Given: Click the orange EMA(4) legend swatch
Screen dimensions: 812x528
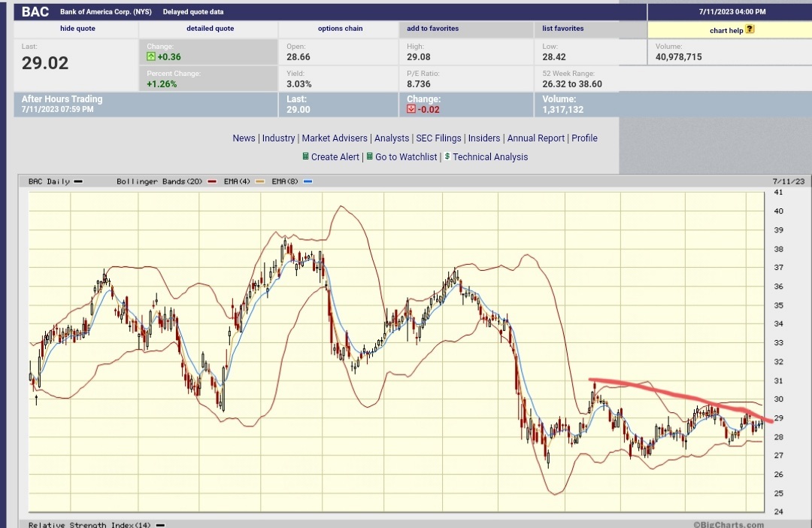Looking at the screenshot, I should (259, 181).
